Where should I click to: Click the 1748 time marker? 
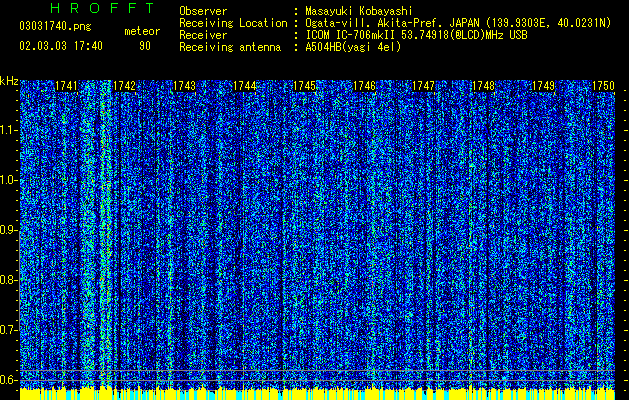pyautogui.click(x=484, y=86)
